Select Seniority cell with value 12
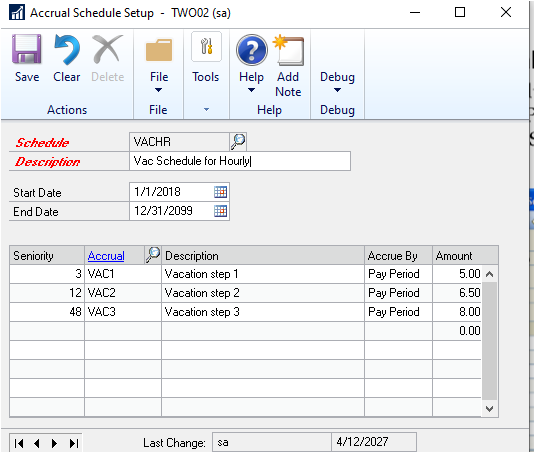The width and height of the screenshot is (535, 453). 47,293
